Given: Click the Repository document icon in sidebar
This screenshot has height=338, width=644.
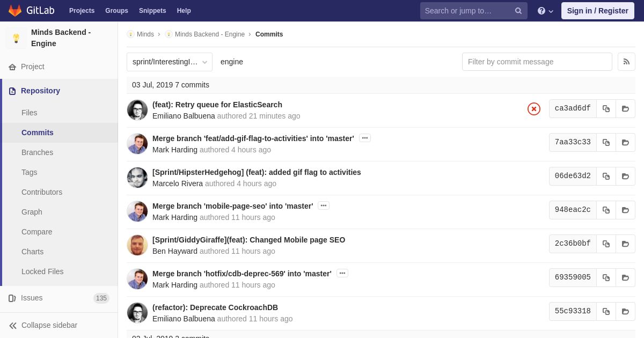Looking at the screenshot, I should [12, 91].
